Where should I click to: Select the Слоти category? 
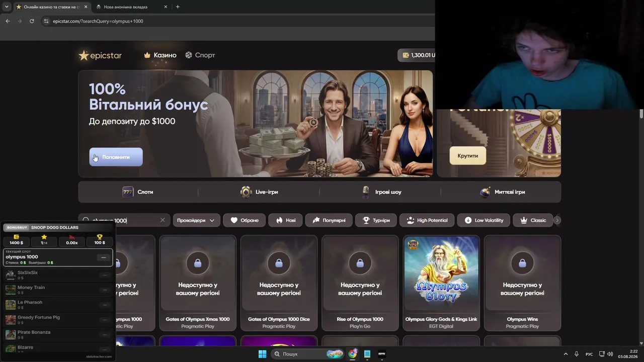[138, 192]
